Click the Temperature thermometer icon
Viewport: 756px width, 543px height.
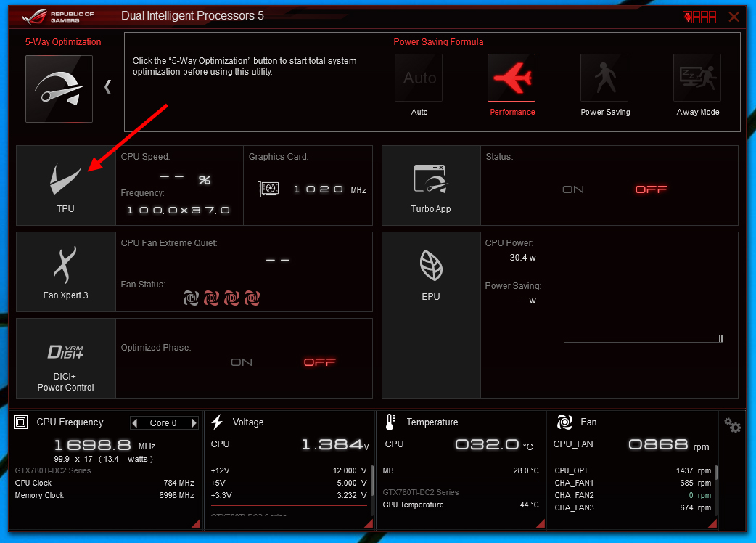coord(390,422)
